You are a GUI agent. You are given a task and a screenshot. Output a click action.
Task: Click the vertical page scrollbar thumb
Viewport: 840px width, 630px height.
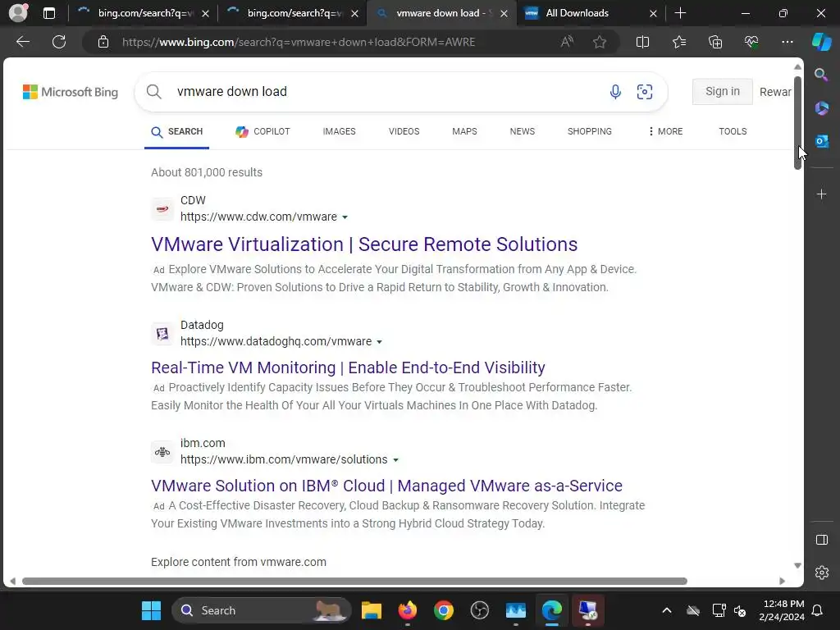[x=797, y=123]
